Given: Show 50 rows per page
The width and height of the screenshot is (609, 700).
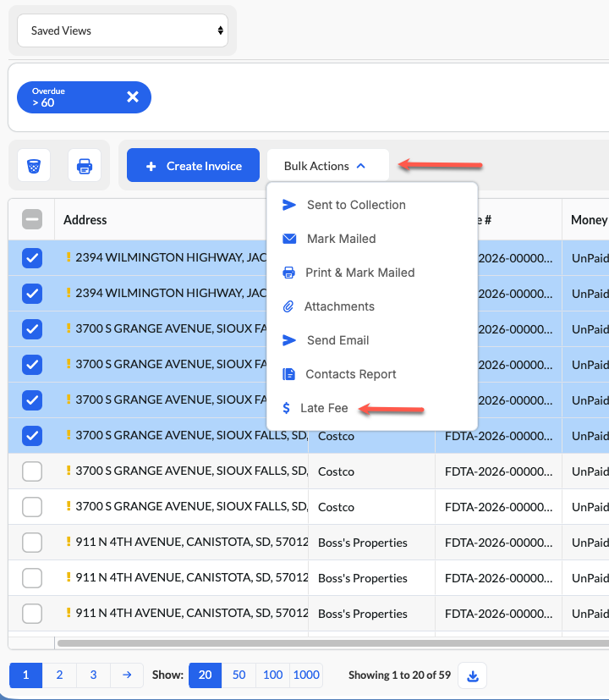Looking at the screenshot, I should coord(239,675).
